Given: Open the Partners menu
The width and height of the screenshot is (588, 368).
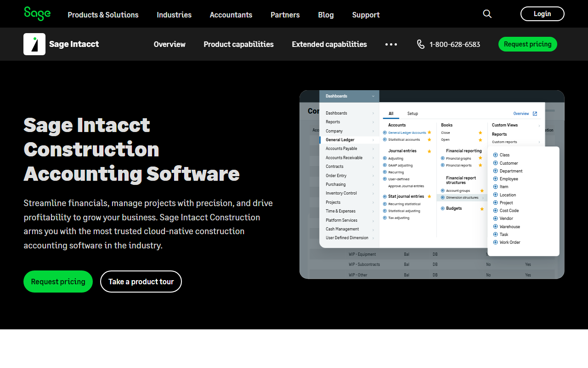Looking at the screenshot, I should 285,15.
